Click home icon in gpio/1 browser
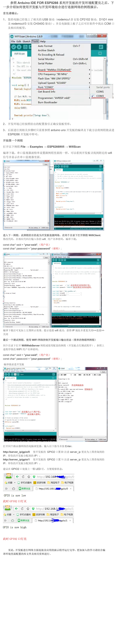The height and width of the screenshot is (644, 126). point(28,509)
